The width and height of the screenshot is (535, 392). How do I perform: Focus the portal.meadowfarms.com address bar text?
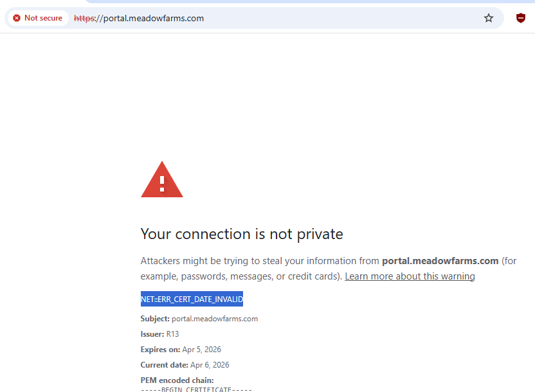tap(154, 18)
